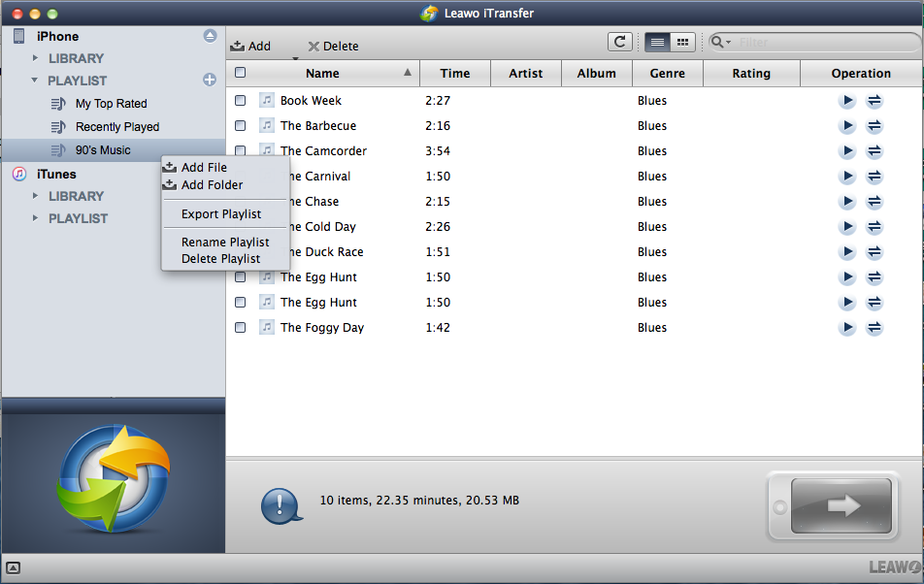Toggle the select-all checkbox in header
Screen dimensions: 924x584
click(241, 73)
